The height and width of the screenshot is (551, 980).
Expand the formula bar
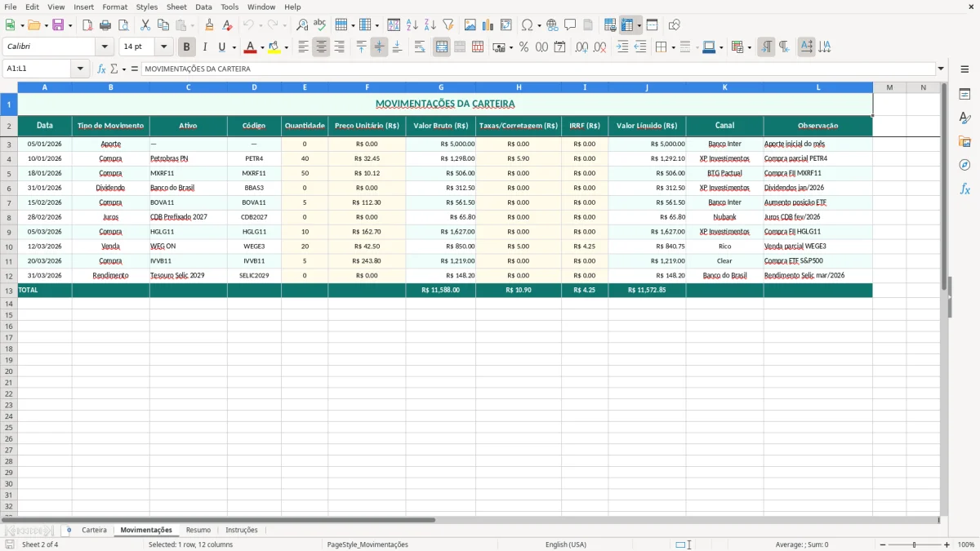point(941,69)
